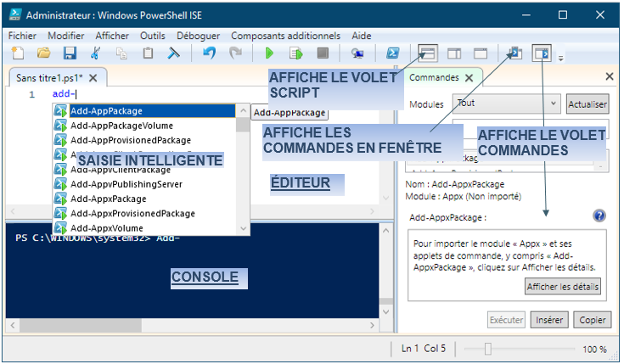Image resolution: width=624 pixels, height=364 pixels.
Task: Click the Insérer button
Action: 549,320
